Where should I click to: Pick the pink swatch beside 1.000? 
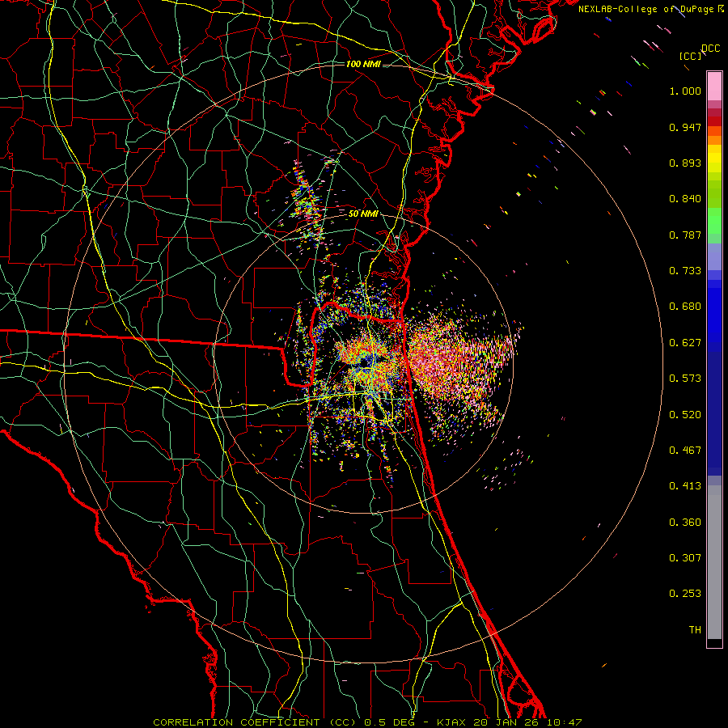click(714, 87)
